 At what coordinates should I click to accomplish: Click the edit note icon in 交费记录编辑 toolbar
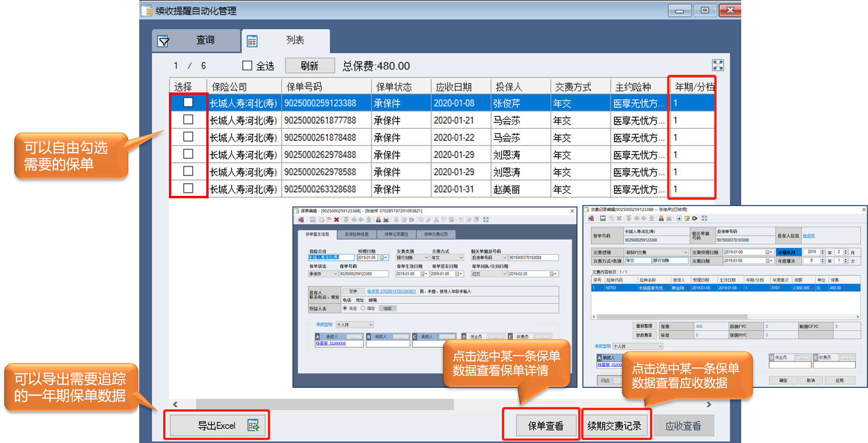coord(687,218)
